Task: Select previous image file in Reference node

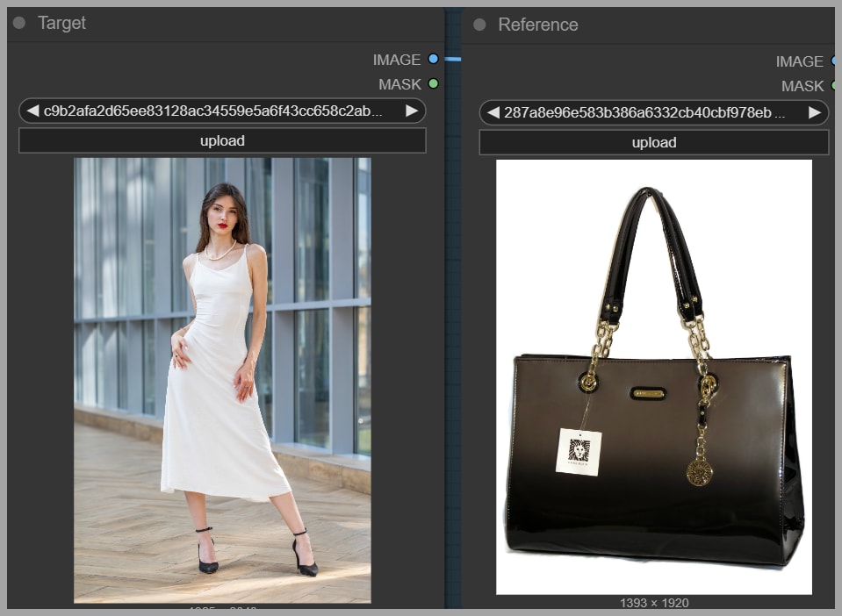Action: (493, 112)
